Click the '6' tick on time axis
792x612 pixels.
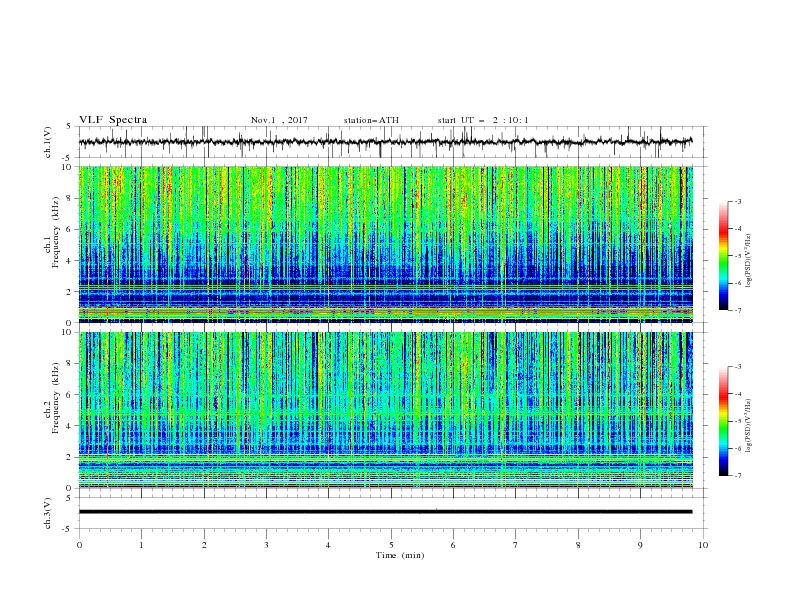click(x=453, y=545)
